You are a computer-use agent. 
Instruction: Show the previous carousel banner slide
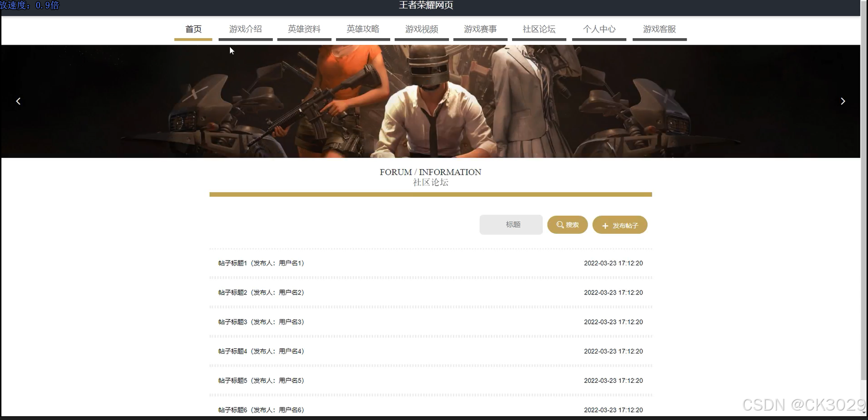[x=18, y=101]
